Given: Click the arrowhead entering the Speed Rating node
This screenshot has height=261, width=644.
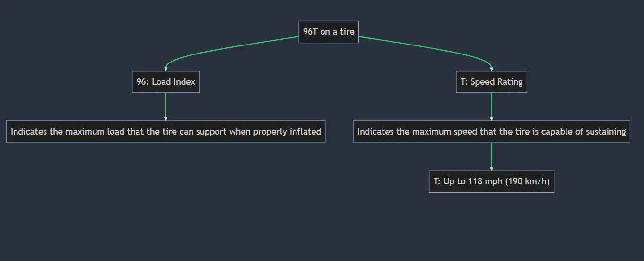Looking at the screenshot, I should [492, 69].
